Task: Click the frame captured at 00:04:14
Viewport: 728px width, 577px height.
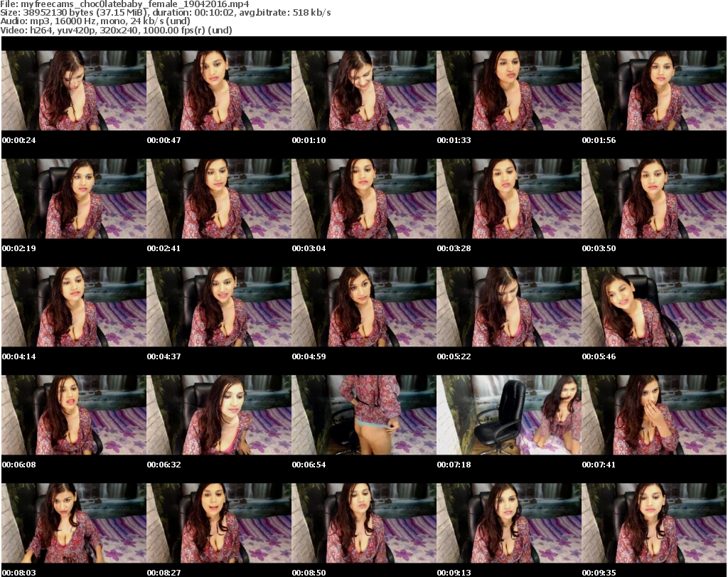Action: pos(74,307)
